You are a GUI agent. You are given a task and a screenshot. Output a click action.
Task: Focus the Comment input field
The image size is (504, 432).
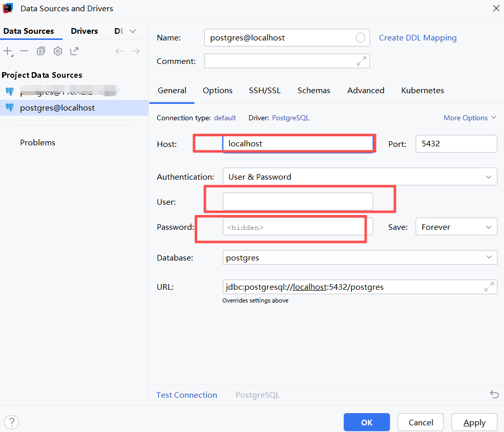point(287,61)
